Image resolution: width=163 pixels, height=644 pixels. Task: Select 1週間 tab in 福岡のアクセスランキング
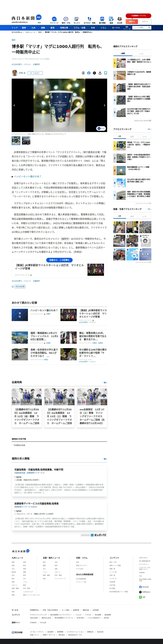point(123,54)
